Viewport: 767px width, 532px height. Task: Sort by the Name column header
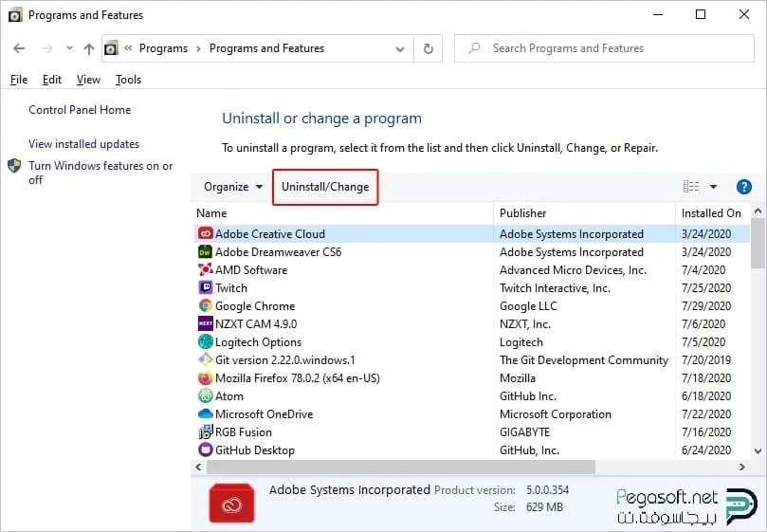pyautogui.click(x=343, y=213)
